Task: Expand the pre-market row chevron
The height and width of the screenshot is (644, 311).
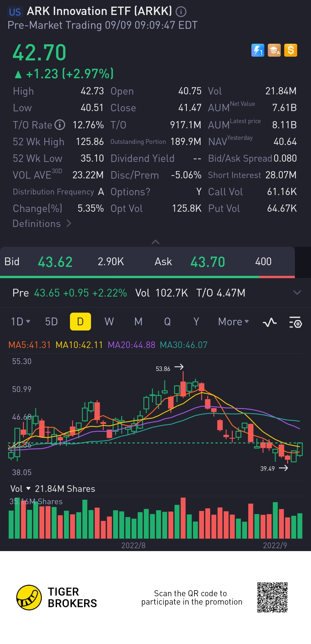Action: (297, 293)
